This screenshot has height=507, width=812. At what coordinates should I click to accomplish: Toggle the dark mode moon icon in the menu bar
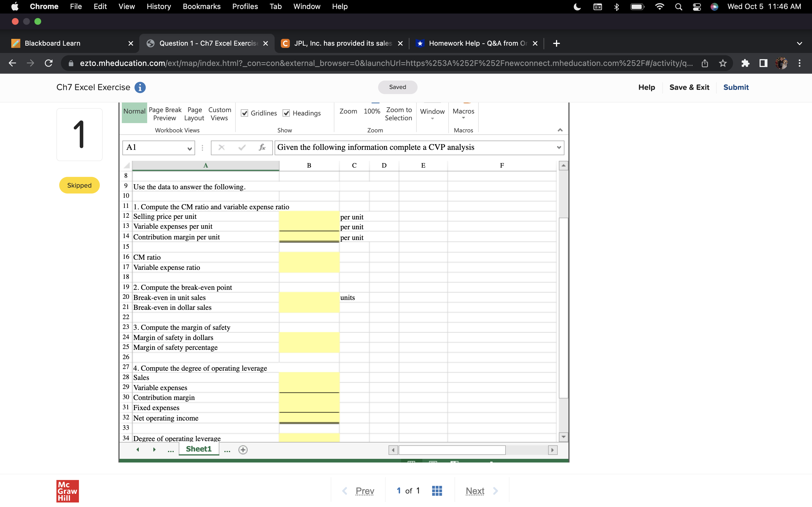pyautogui.click(x=577, y=6)
